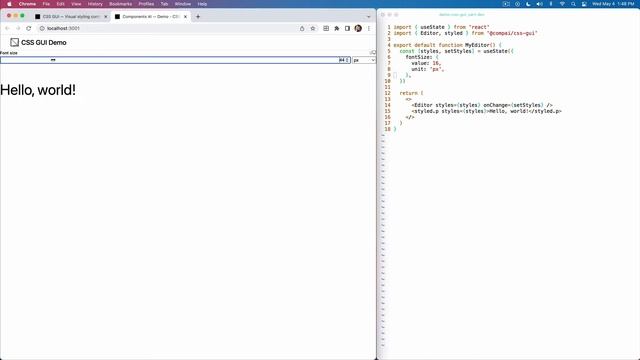The height and width of the screenshot is (360, 640).
Task: Click the Hello, world! text
Action: pyautogui.click(x=38, y=90)
